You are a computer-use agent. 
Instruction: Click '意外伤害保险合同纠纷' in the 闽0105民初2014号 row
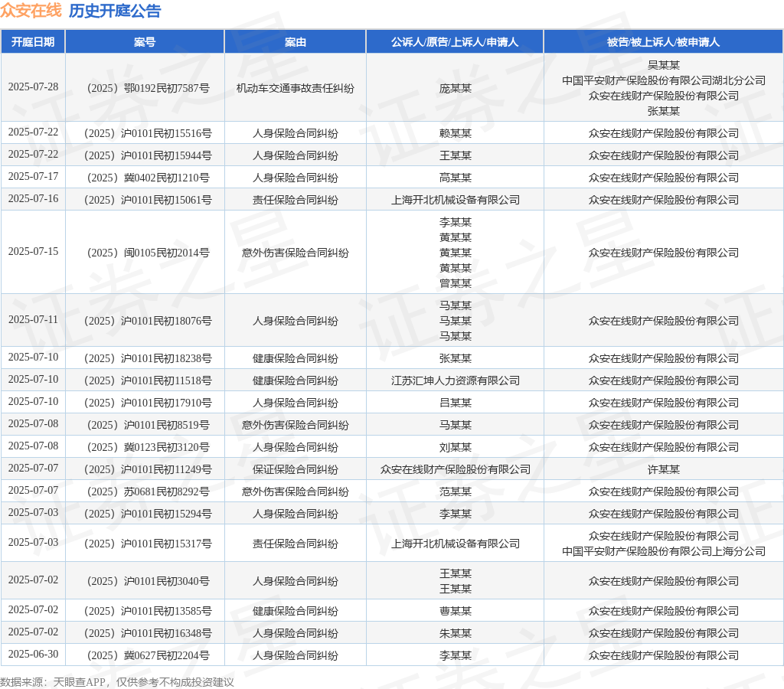[295, 253]
